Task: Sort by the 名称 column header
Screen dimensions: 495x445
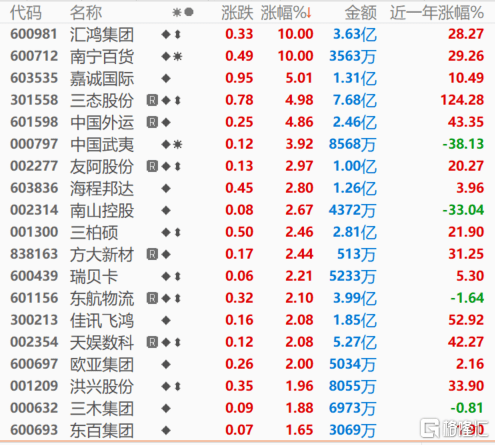Action: tap(86, 13)
